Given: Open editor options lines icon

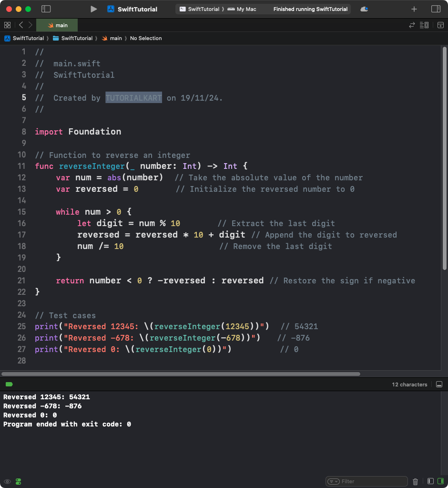Looking at the screenshot, I should 424,25.
